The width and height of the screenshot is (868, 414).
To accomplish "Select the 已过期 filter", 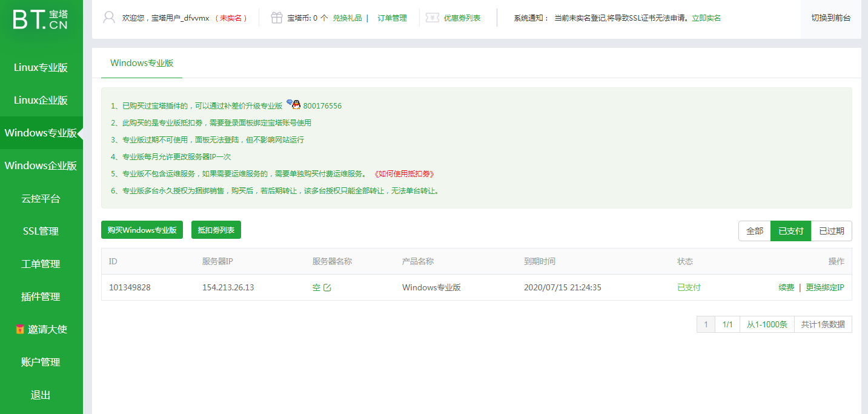I will point(832,231).
